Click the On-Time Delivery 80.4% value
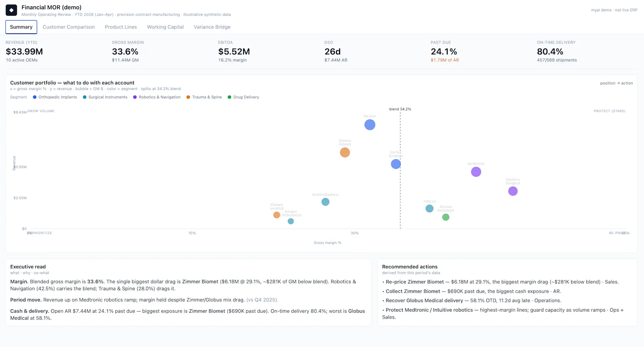 coord(550,51)
